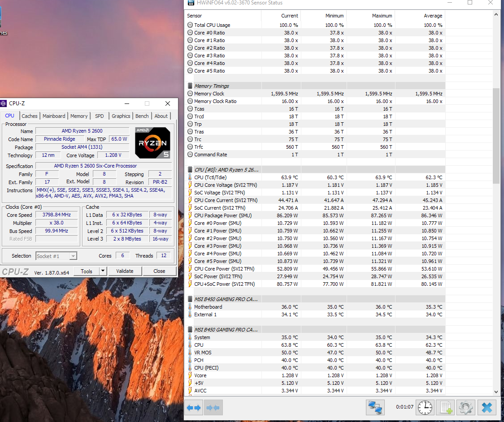The image size is (504, 422).
Task: Click the Memory Timings section chip icon
Action: pos(190,86)
